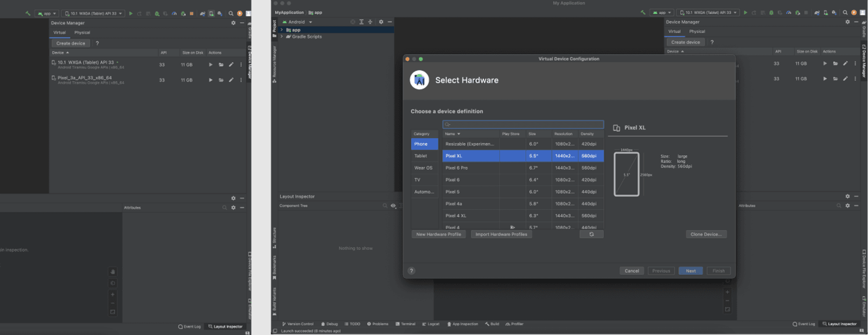
Task: Click zoom-in plus in left window Layout Inspector
Action: coord(112,294)
